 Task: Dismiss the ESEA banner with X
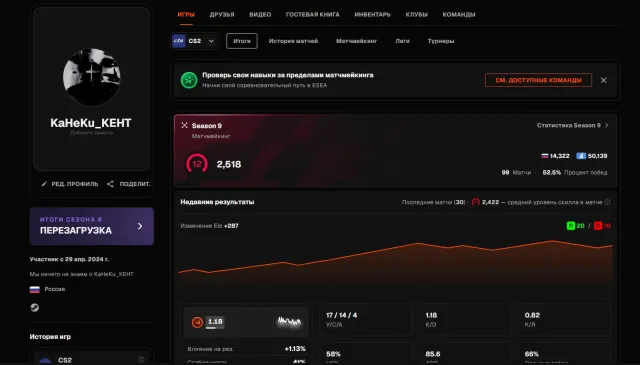603,80
